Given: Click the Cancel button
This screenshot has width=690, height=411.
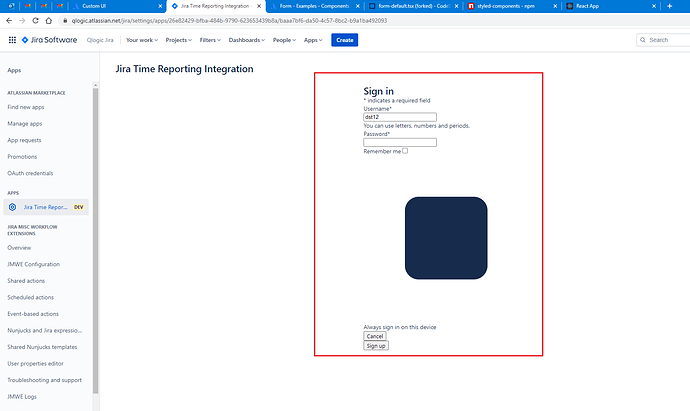Looking at the screenshot, I should click(x=375, y=336).
